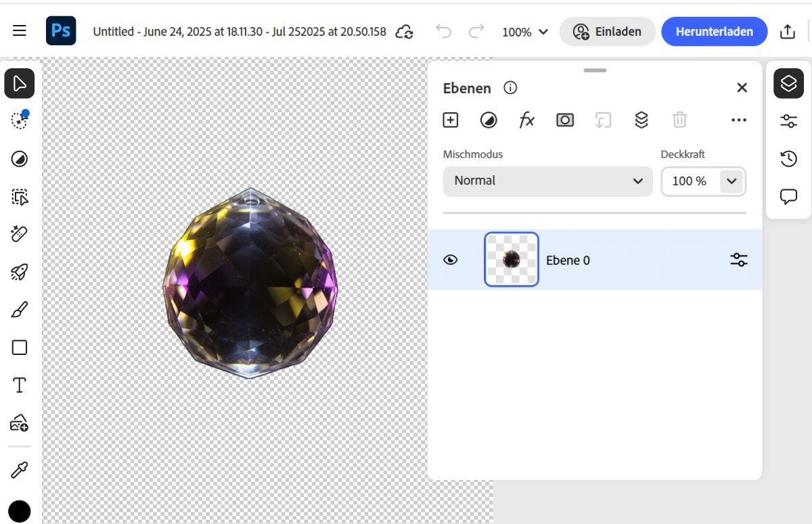Image resolution: width=812 pixels, height=524 pixels.
Task: Click the foreground black color swatch
Action: pos(20,511)
